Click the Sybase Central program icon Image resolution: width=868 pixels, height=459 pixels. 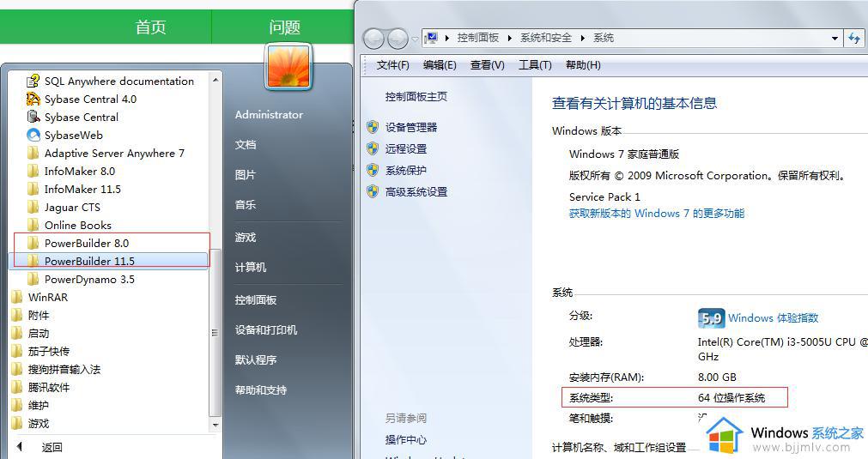(33, 117)
